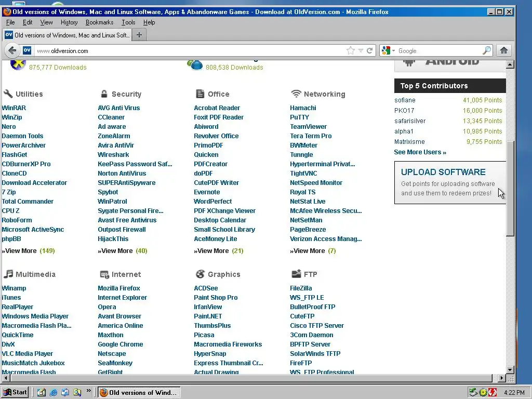Click See More Users link

[x=420, y=152]
